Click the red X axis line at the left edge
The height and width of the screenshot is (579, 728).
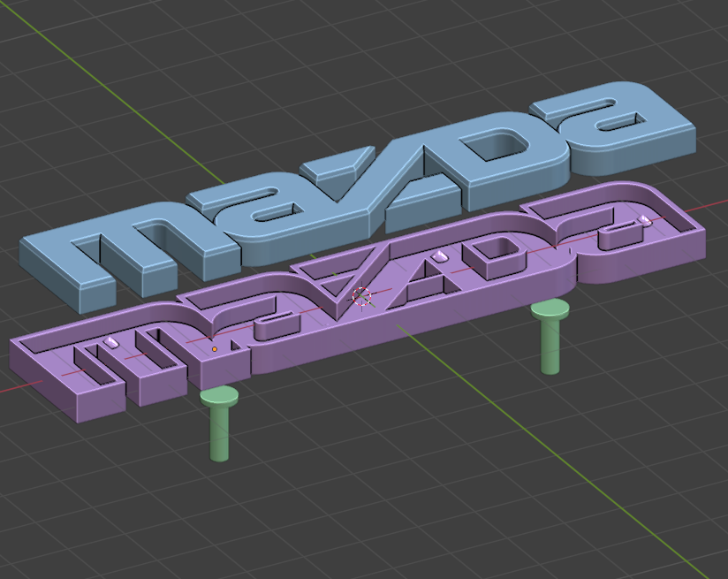click(21, 386)
